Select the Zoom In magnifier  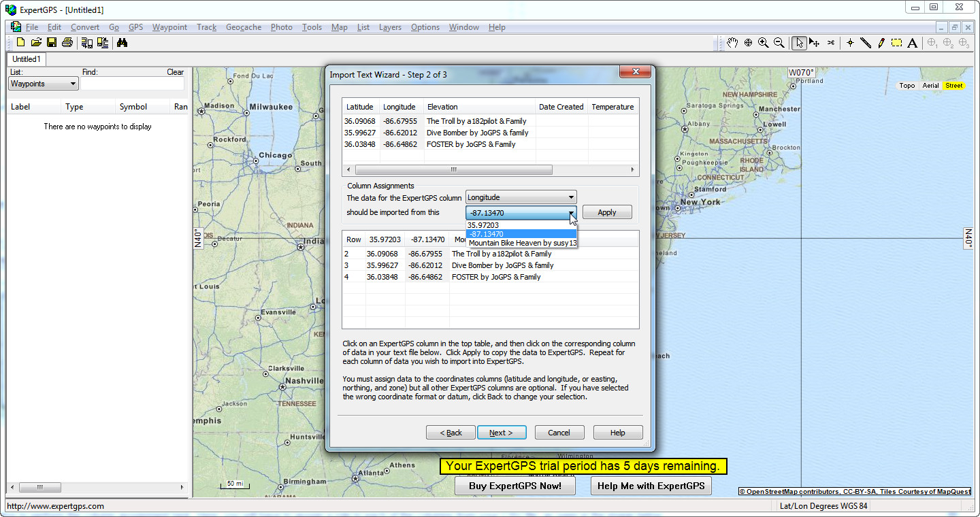point(764,43)
